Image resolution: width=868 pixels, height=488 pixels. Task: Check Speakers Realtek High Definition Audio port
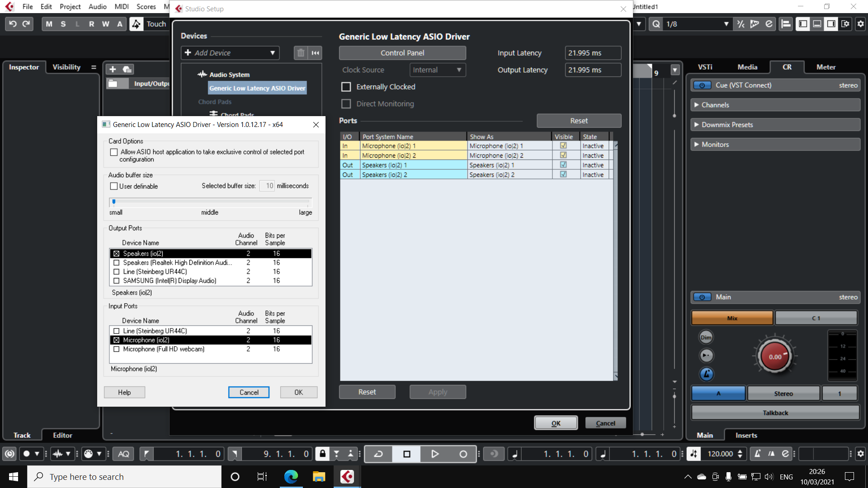click(117, 263)
